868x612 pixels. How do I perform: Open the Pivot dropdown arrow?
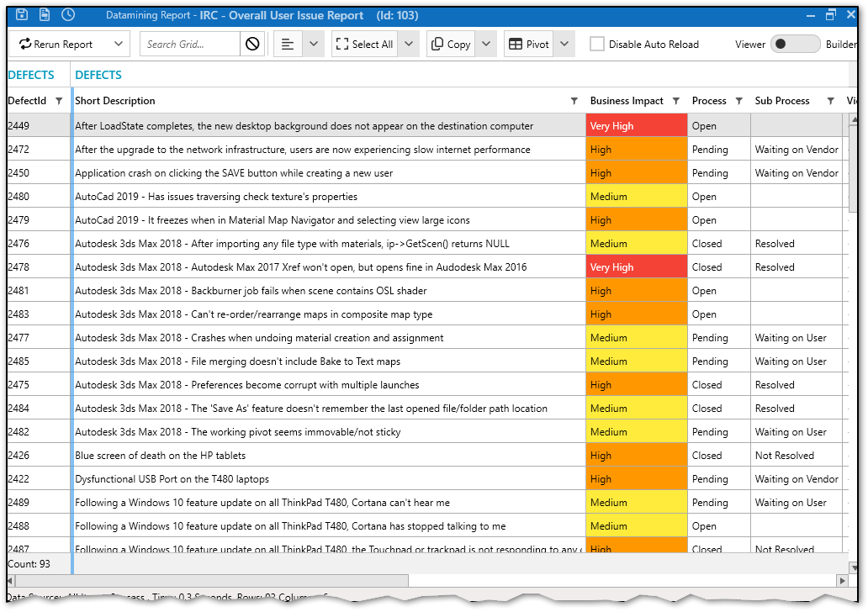564,45
